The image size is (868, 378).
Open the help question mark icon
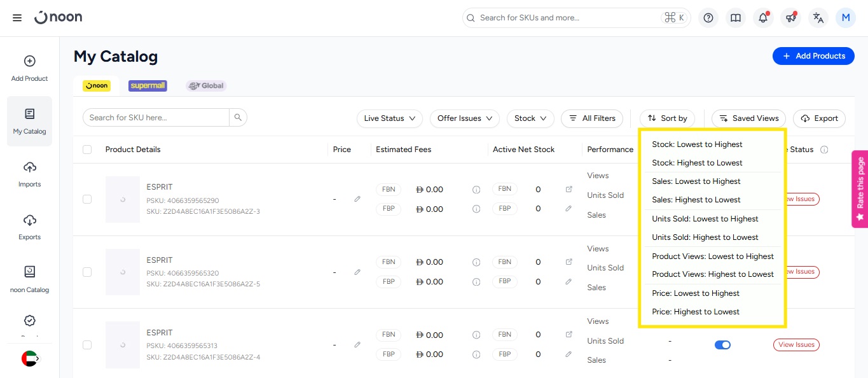pos(708,18)
